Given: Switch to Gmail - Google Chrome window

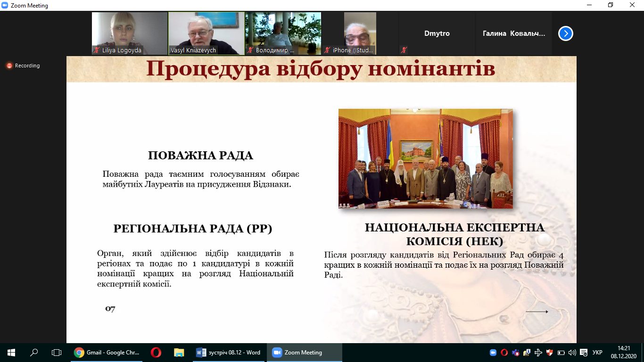Looking at the screenshot, I should point(107,353).
